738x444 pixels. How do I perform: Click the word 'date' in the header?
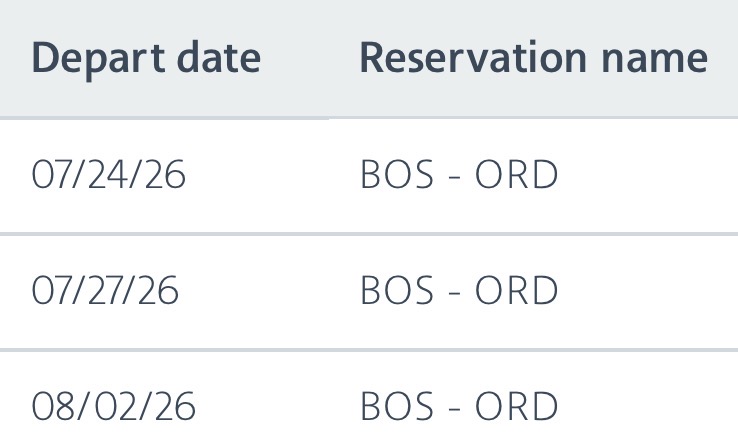point(220,58)
